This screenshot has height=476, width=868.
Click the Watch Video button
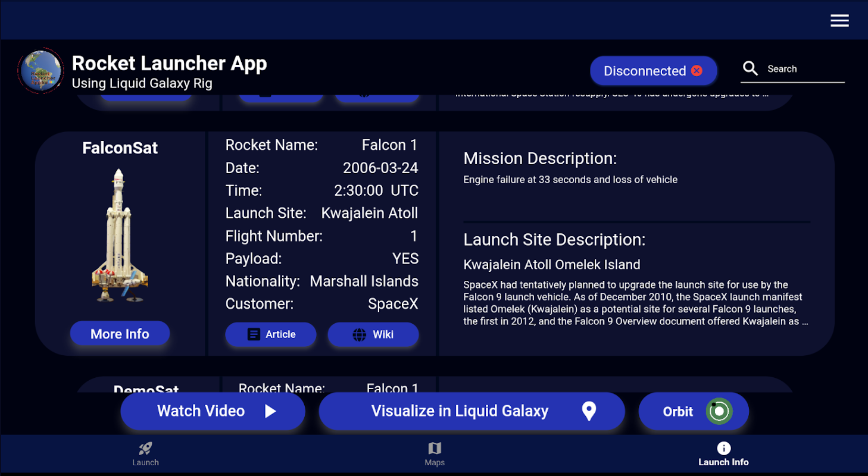(213, 411)
